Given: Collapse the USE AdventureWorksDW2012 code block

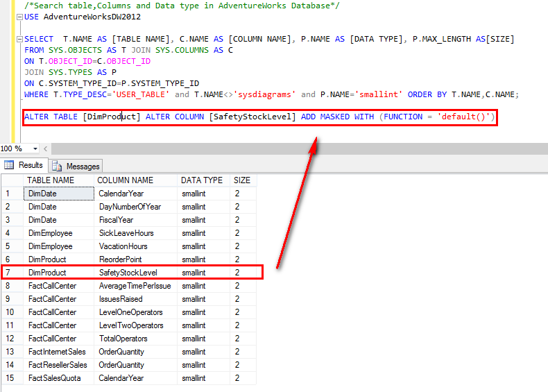Looking at the screenshot, I should (18, 15).
